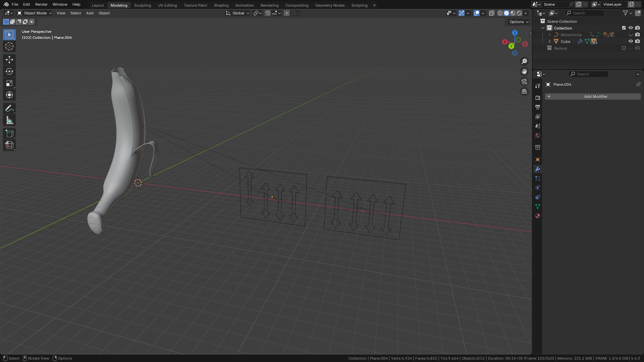
Task: Open the Render menu
Action: [x=41, y=4]
